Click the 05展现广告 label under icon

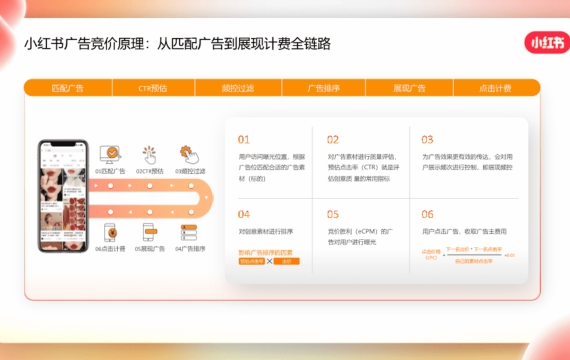tap(149, 249)
